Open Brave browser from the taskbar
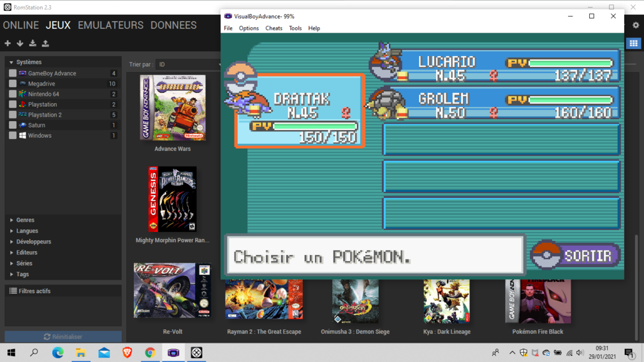This screenshot has width=644, height=362. click(x=127, y=353)
